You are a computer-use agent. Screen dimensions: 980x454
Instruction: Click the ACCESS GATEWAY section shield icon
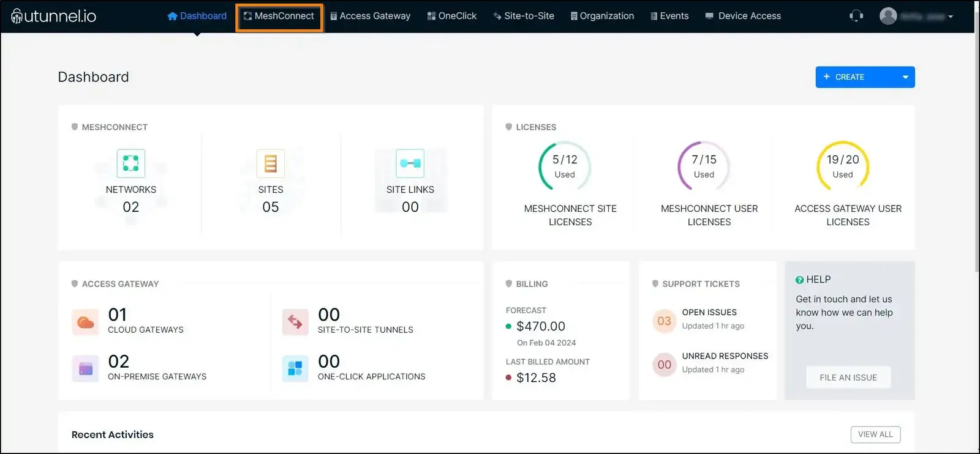(x=75, y=283)
